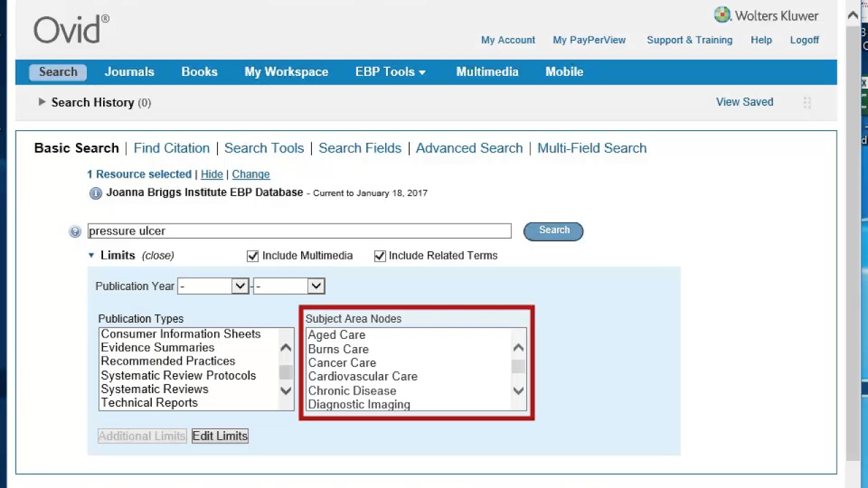
Task: Open the EBP Tools menu
Action: [x=390, y=72]
